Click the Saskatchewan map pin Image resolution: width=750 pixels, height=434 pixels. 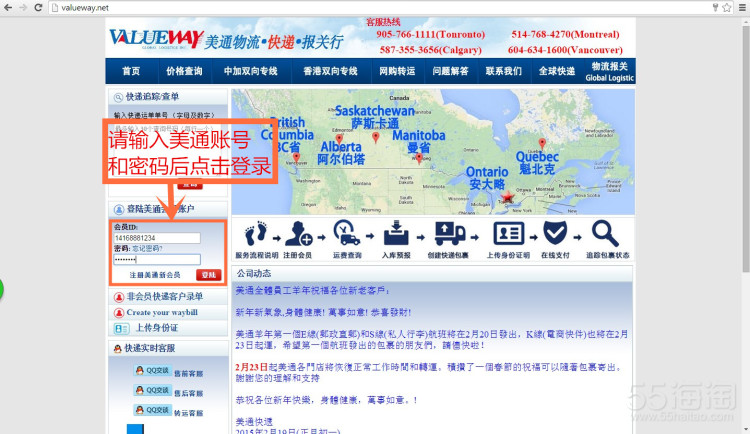tap(375, 137)
